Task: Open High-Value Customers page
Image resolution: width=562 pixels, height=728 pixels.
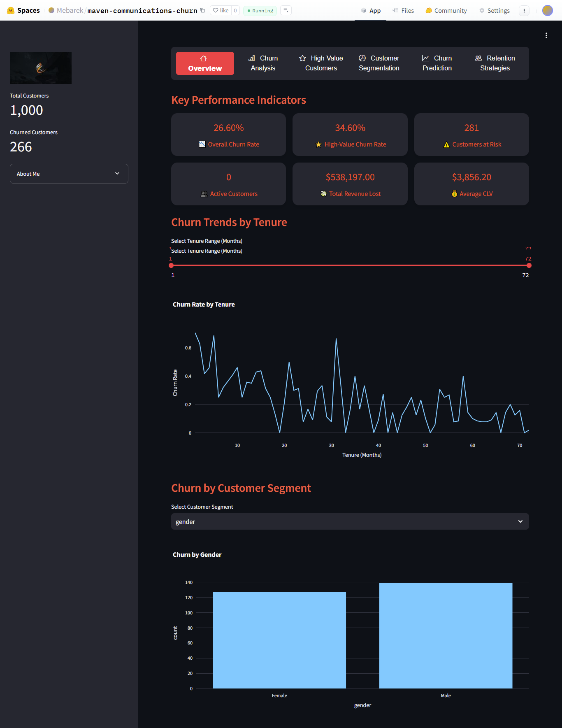Action: click(x=321, y=63)
